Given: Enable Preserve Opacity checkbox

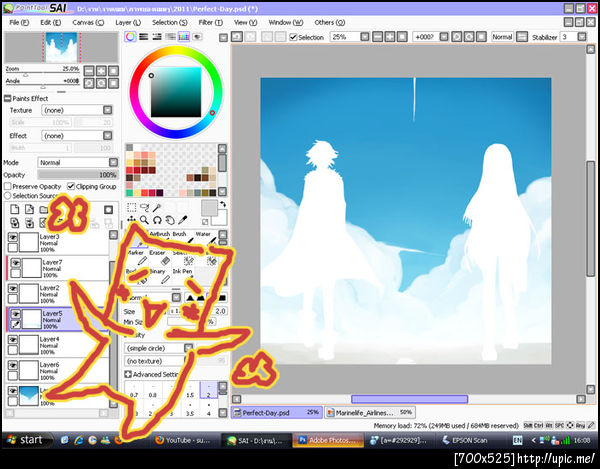Looking at the screenshot, I should click(x=8, y=186).
